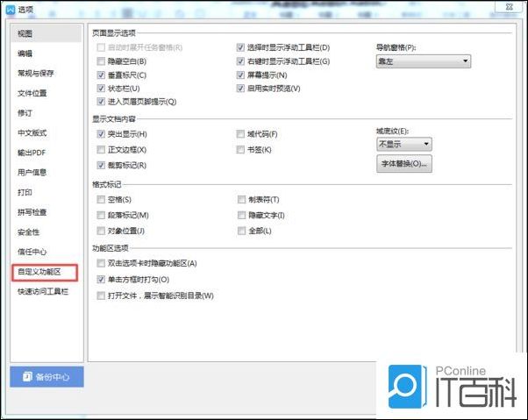
Task: Open the 编辑 settings page
Action: [46, 53]
